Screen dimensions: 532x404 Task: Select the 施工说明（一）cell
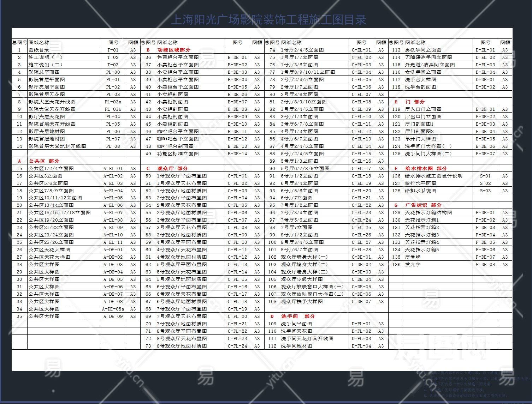(46, 58)
